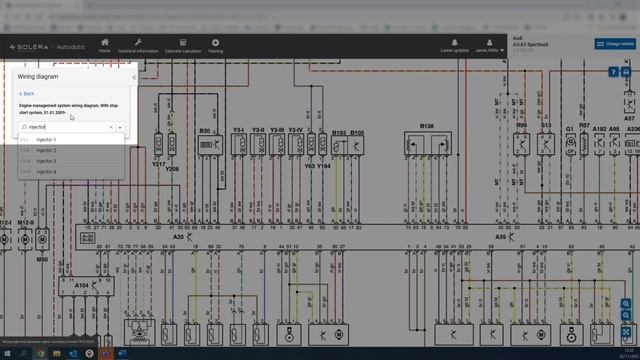
Task: Click component Y217 in the diagram
Action: coord(158,144)
